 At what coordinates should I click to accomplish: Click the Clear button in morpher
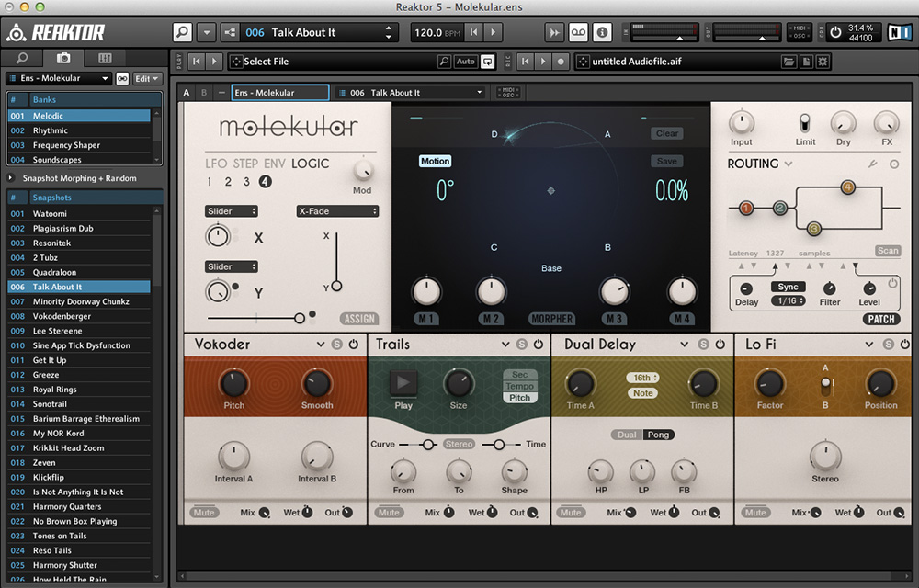[x=667, y=133]
